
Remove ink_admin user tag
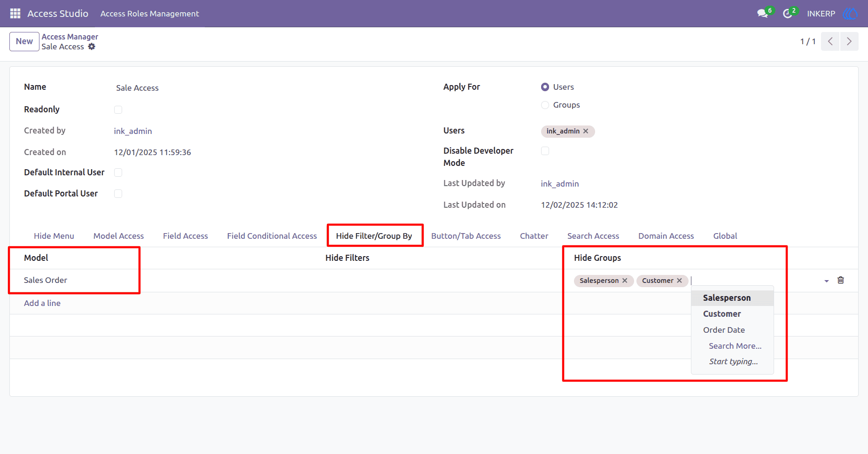[586, 131]
